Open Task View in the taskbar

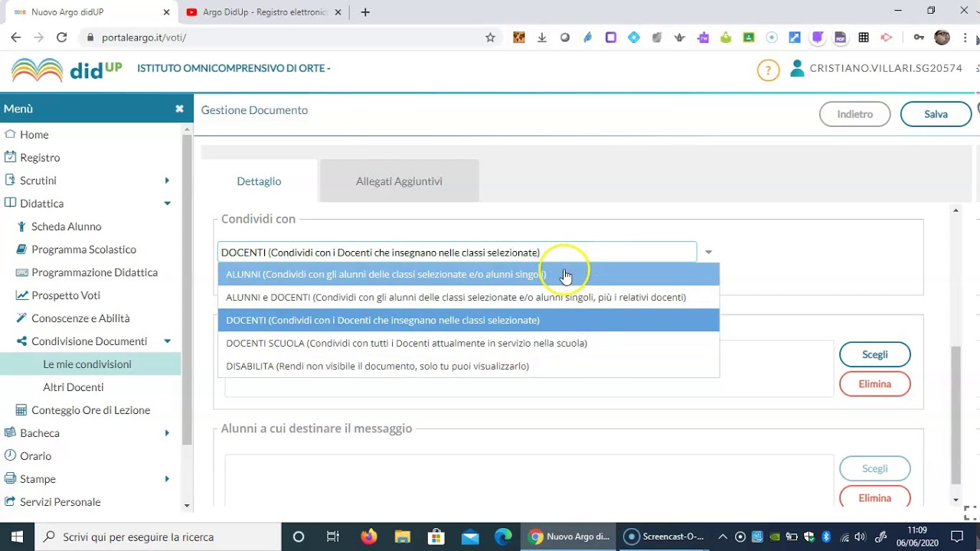click(x=333, y=536)
